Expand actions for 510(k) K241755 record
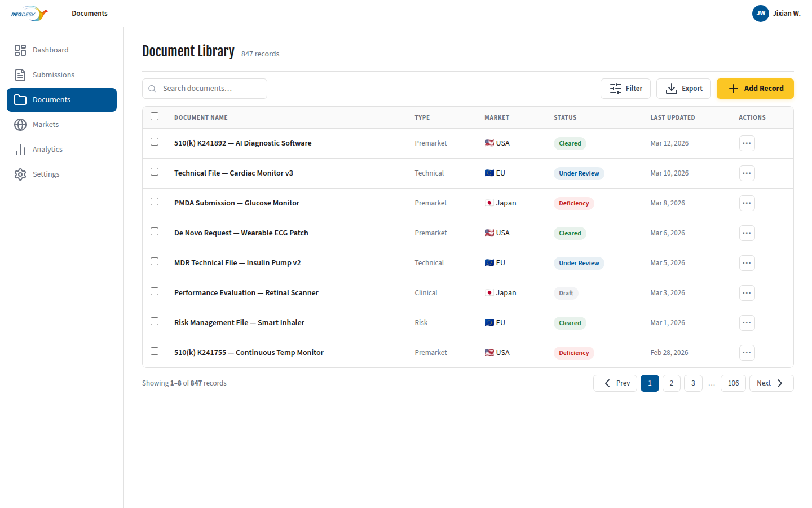 click(747, 352)
